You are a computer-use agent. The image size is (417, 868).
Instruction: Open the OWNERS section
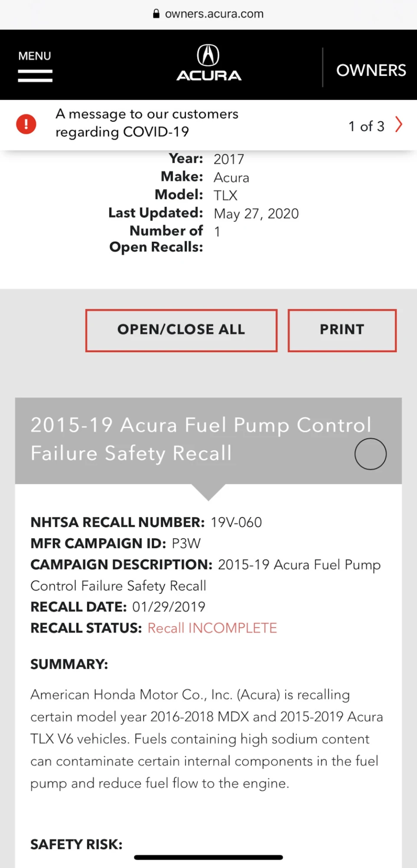point(371,70)
